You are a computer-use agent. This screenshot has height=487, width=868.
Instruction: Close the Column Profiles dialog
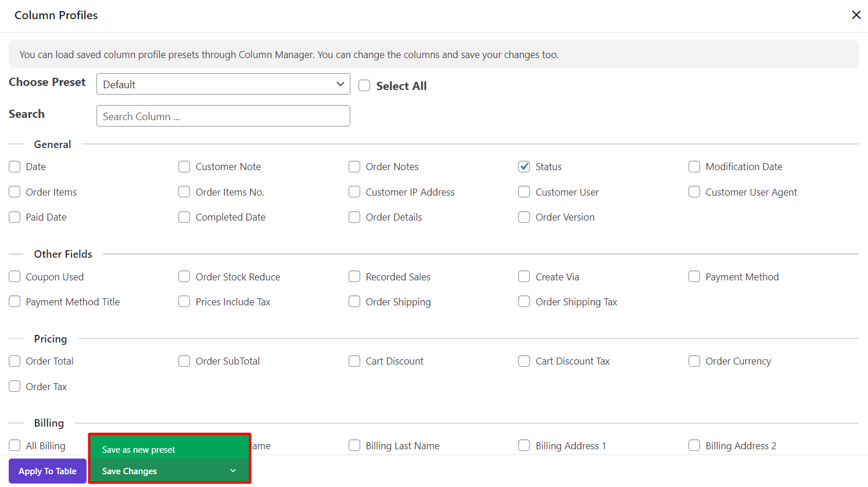pyautogui.click(x=856, y=15)
